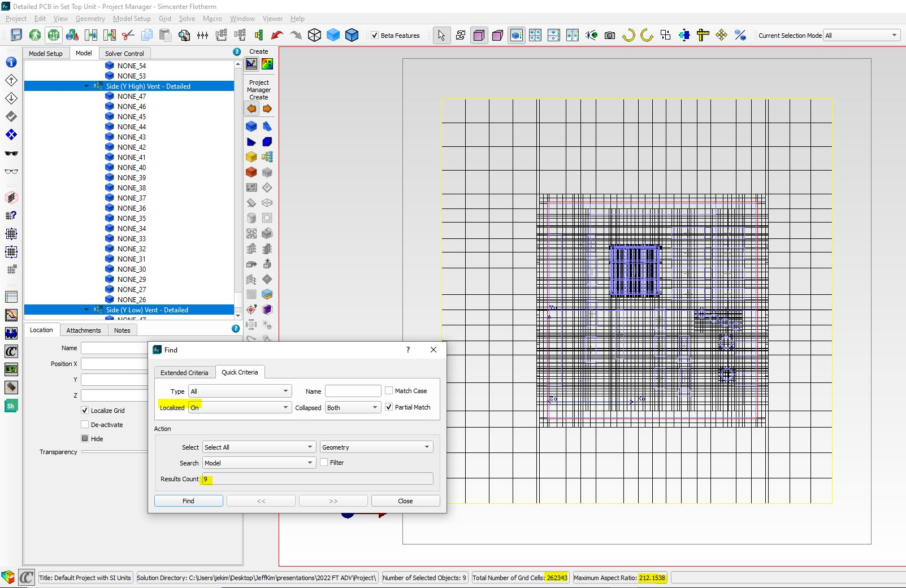This screenshot has height=588, width=906.
Task: Click the solid blue cube view icon
Action: pos(333,35)
